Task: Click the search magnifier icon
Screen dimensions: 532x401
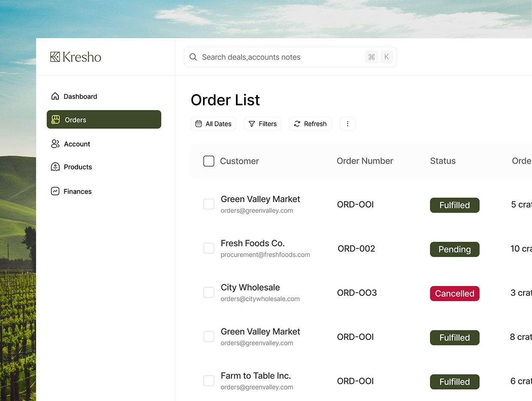Action: click(193, 57)
